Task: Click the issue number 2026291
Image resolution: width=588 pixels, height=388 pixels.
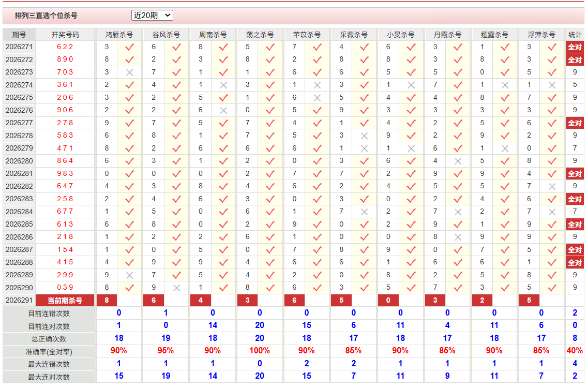Action: (x=19, y=300)
